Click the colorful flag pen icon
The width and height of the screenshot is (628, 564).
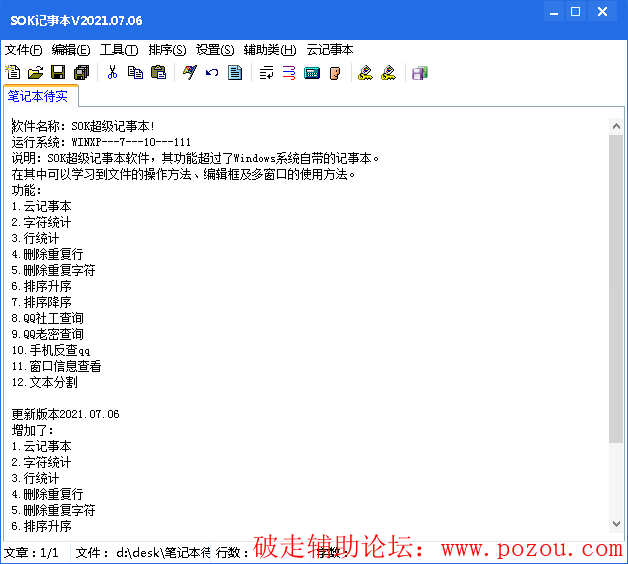coord(189,73)
